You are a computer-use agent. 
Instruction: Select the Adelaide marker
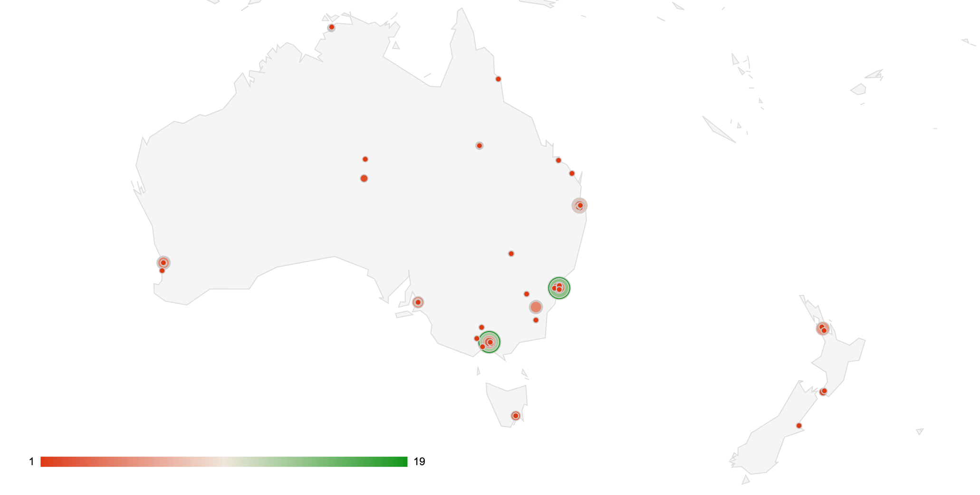tap(418, 302)
